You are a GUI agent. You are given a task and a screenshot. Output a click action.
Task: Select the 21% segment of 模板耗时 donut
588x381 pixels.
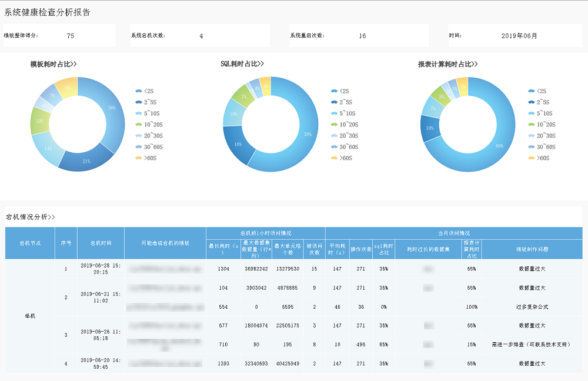click(x=86, y=161)
